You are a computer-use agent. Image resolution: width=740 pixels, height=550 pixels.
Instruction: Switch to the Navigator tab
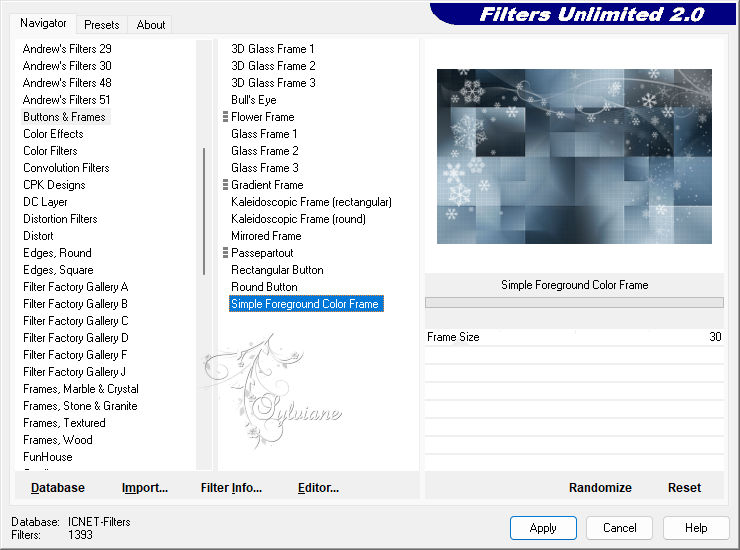[x=43, y=23]
